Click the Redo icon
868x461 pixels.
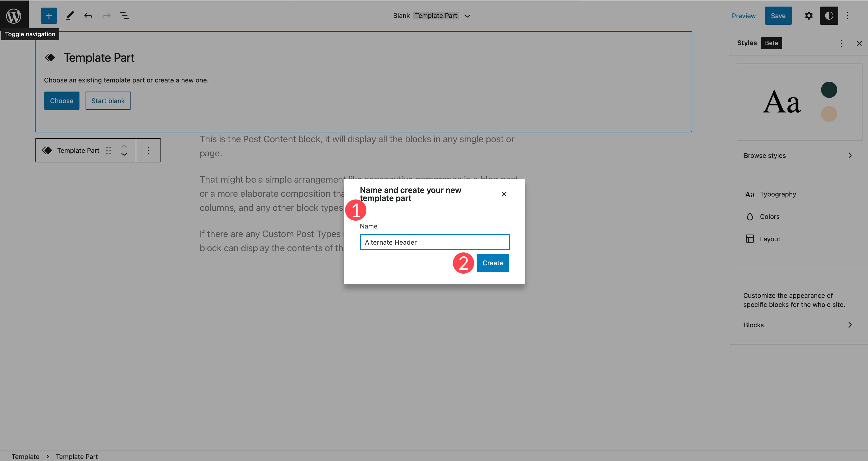pos(106,15)
